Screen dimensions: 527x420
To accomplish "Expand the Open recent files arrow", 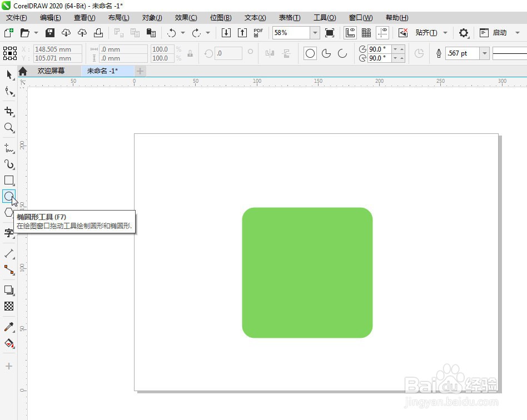I will [36, 33].
